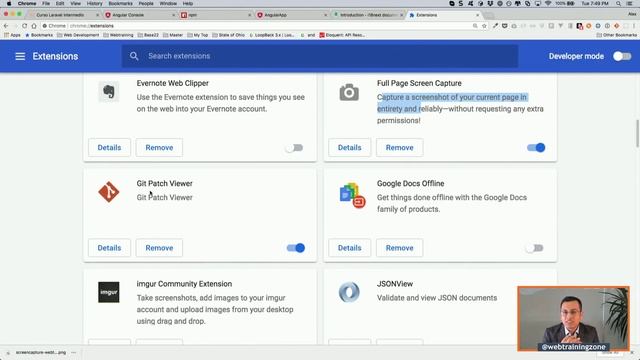Enable the Evernote Web Clipper extension

tap(295, 148)
